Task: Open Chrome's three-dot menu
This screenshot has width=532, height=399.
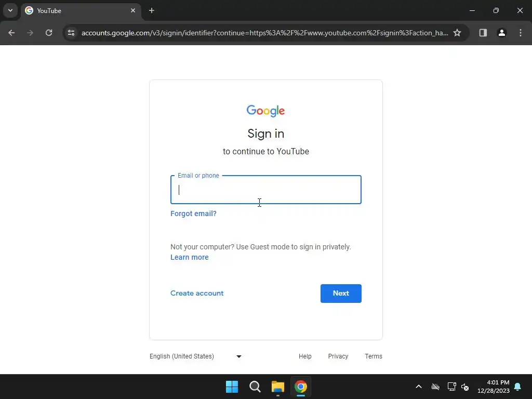Action: pos(521,33)
